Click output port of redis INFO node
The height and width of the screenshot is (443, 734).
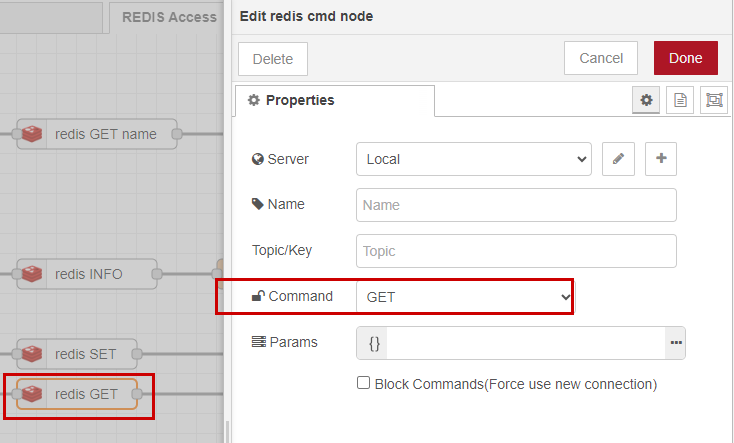click(157, 274)
